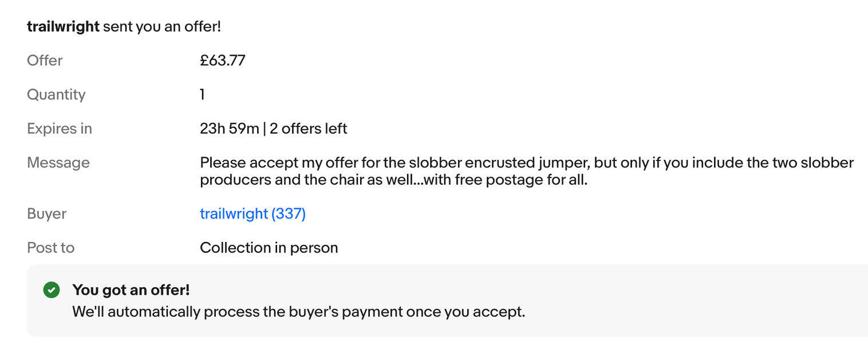This screenshot has height=344, width=868.
Task: Click the 'You got an offer!' heading
Action: 131,290
